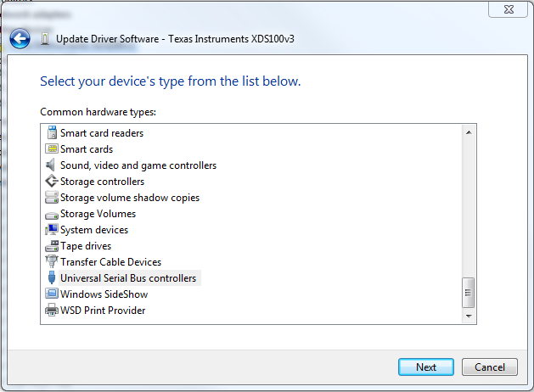Click the list scrollbar up arrow
The height and width of the screenshot is (392, 534).
469,132
